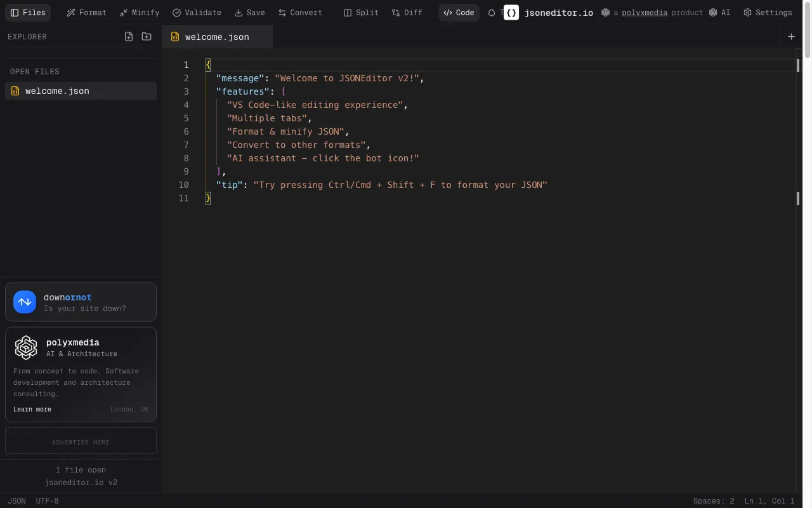Select the welcome.json editor tab
Screen dimensions: 812x508
[217, 37]
